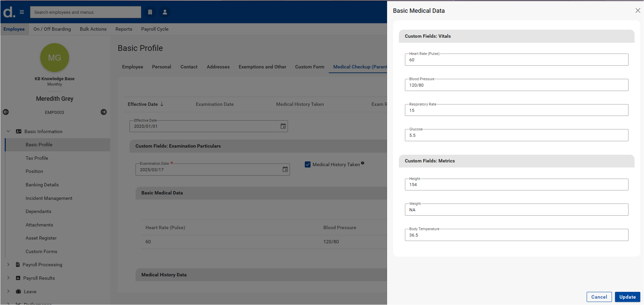This screenshot has width=644, height=305.
Task: Expand the Leave section
Action: 8,292
